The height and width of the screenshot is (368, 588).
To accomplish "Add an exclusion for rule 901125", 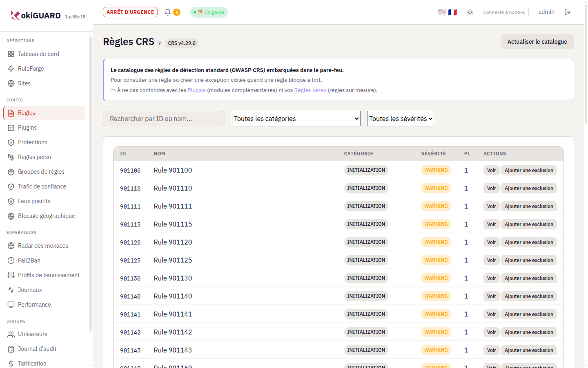I will point(529,260).
